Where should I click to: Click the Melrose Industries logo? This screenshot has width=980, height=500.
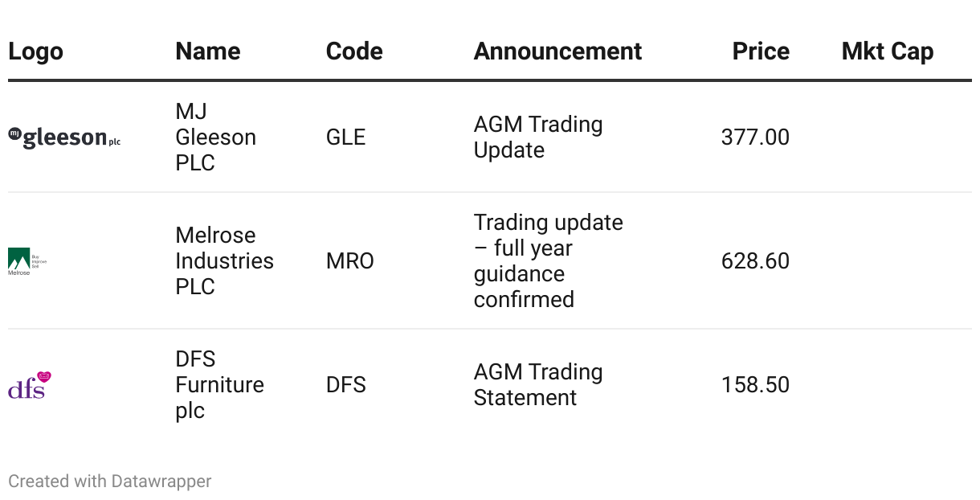click(27, 261)
